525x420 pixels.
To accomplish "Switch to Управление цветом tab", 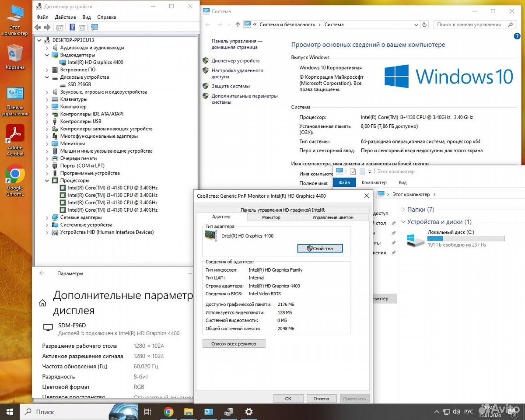I will 333,217.
